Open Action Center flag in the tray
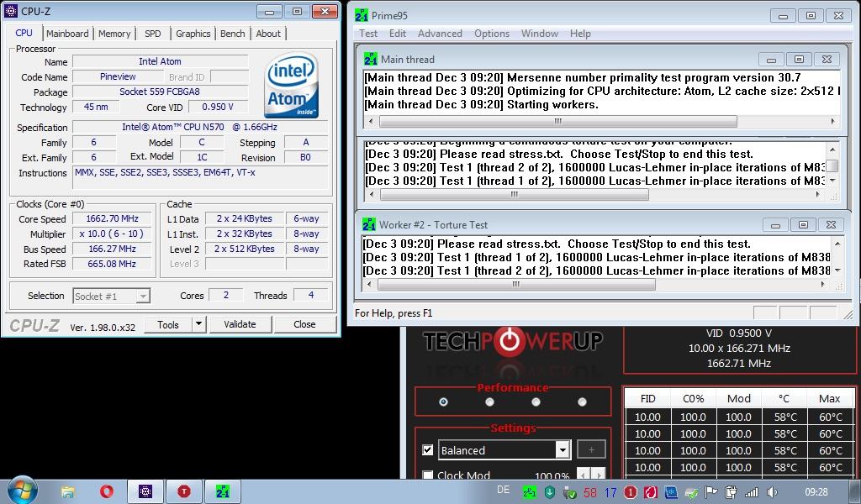 point(711,492)
